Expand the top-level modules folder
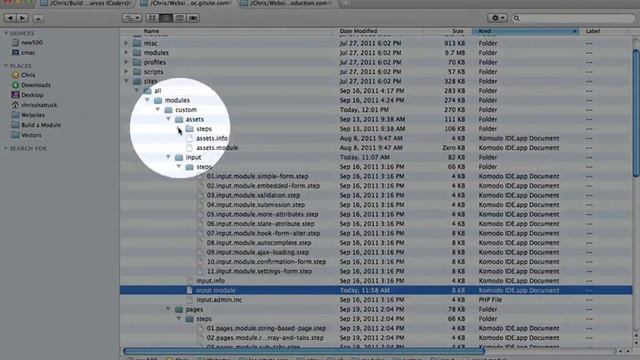Screen dimensions: 640x360 [126, 53]
